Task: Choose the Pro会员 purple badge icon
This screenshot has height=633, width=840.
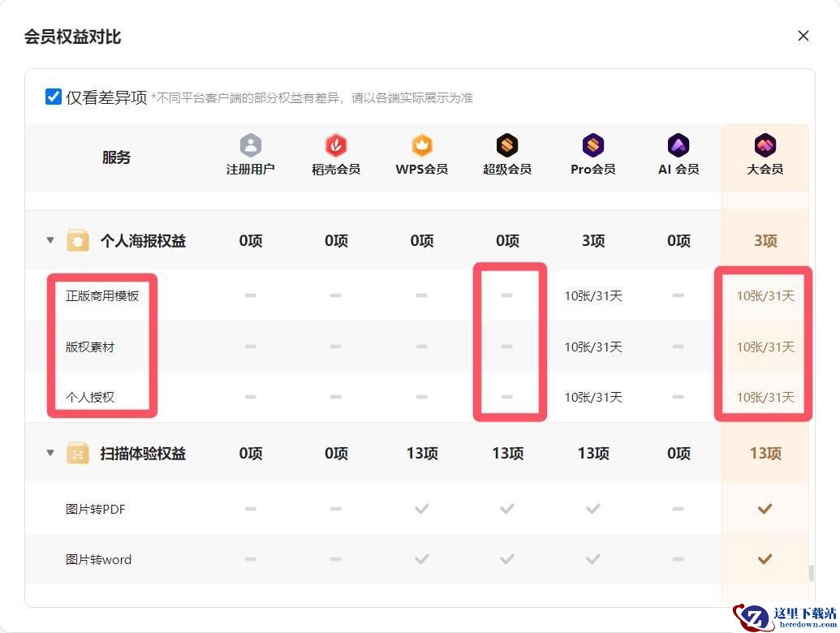Action: (x=593, y=145)
